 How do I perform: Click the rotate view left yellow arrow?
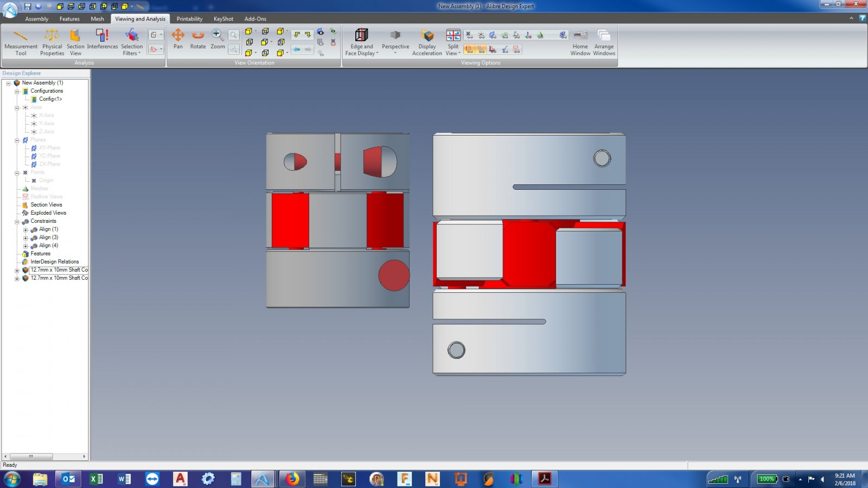pos(297,35)
